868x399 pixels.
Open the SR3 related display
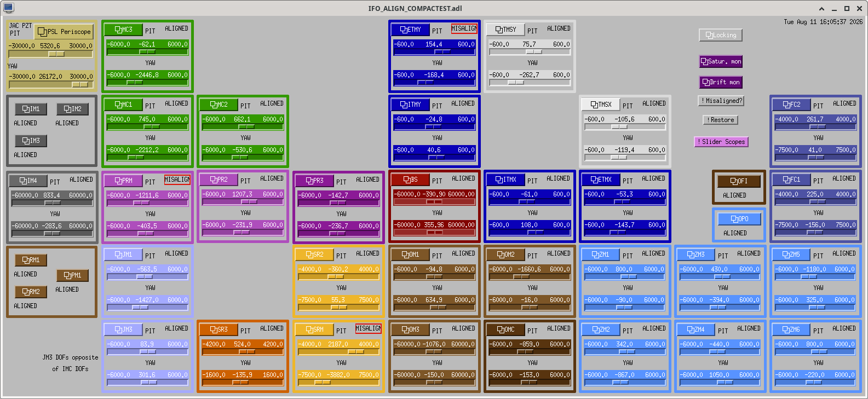pos(219,329)
